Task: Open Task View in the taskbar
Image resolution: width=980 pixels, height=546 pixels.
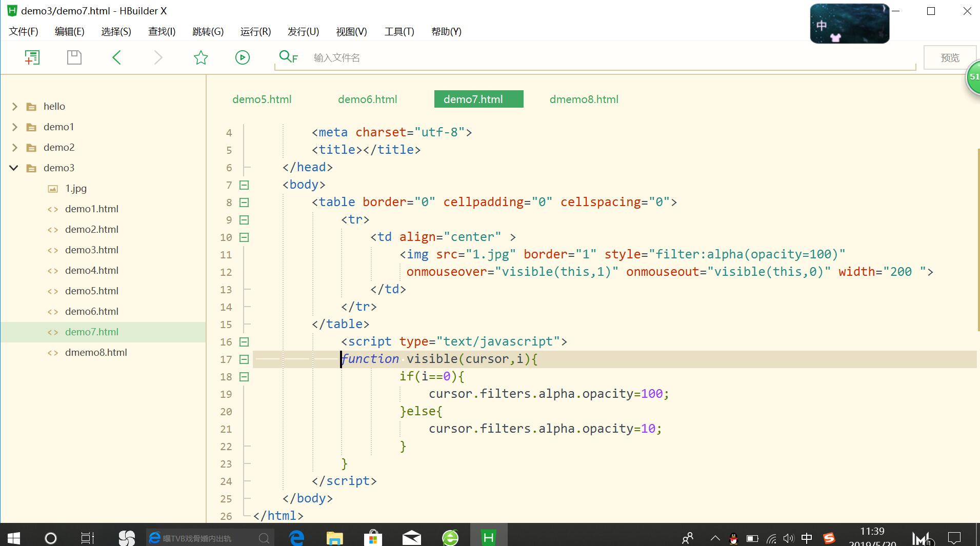Action: [88, 538]
